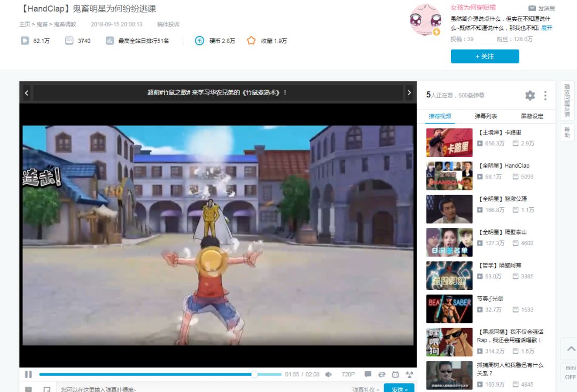The width and height of the screenshot is (577, 392).
Task: Click the 收藏 favorite star icon
Action: pos(251,41)
